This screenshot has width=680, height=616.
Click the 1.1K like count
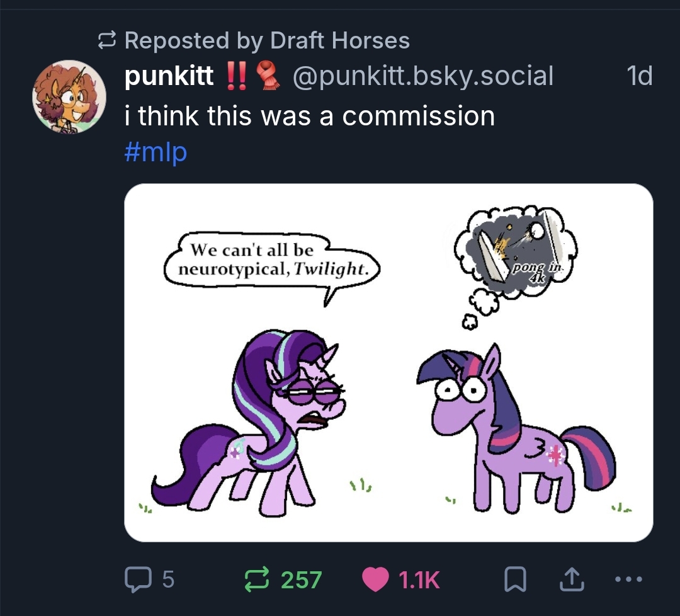pos(419,580)
